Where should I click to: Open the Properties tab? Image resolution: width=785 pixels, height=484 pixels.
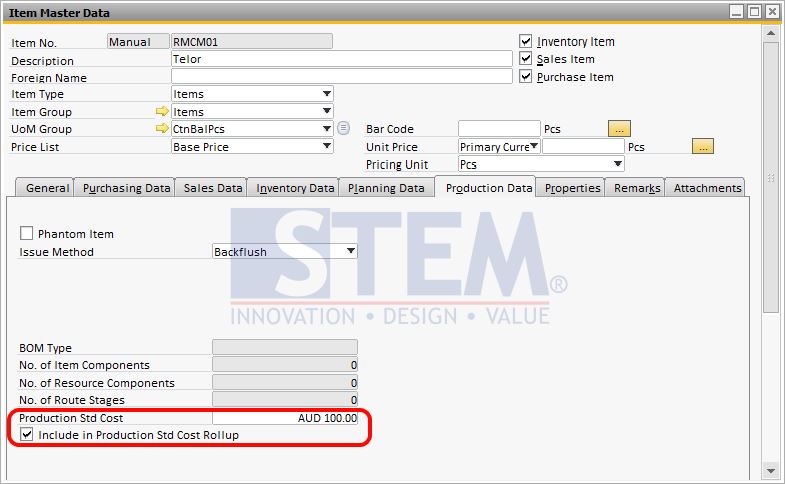[x=571, y=188]
